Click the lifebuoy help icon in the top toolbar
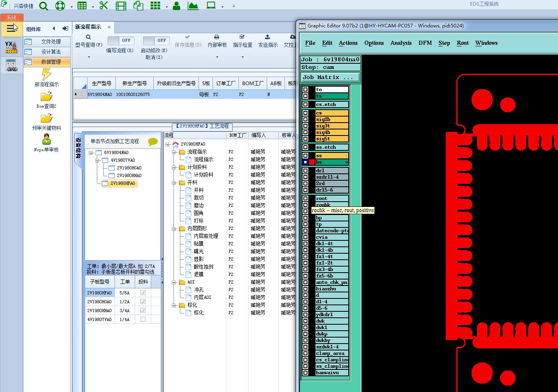Image resolution: width=558 pixels, height=392 pixels. pyautogui.click(x=60, y=6)
